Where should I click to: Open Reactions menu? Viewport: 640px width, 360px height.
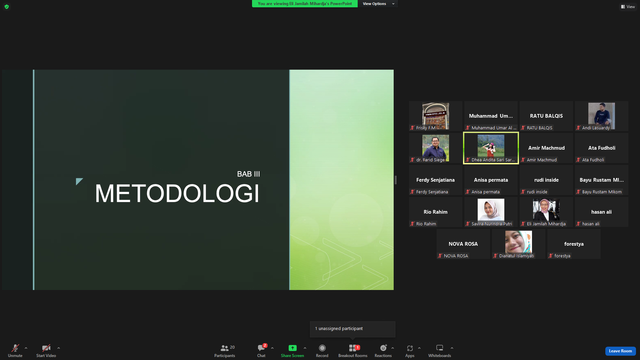point(383,350)
